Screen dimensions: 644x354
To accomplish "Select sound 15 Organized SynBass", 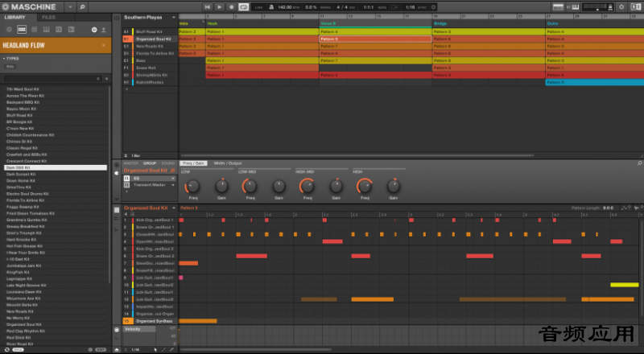I will [150, 321].
